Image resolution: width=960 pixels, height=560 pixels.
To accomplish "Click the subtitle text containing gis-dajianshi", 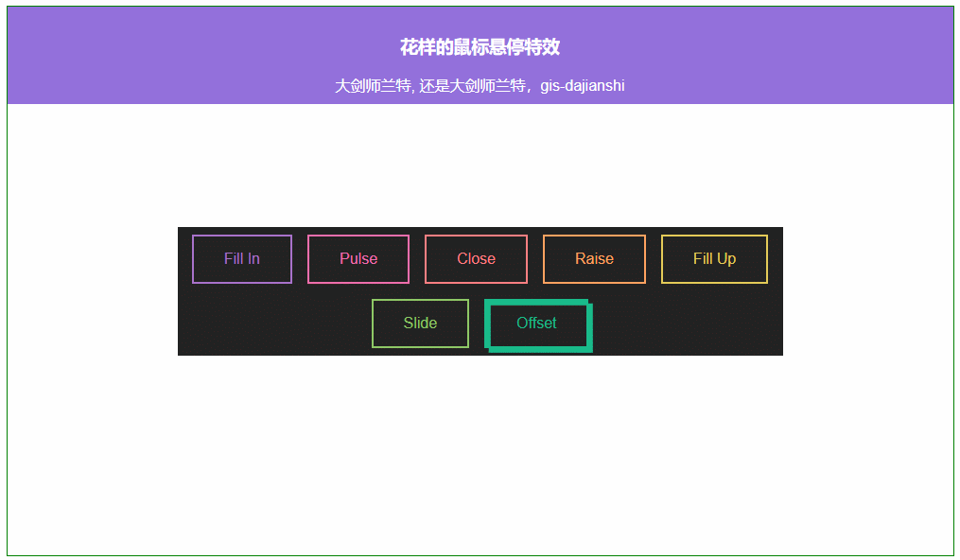I will tap(480, 86).
